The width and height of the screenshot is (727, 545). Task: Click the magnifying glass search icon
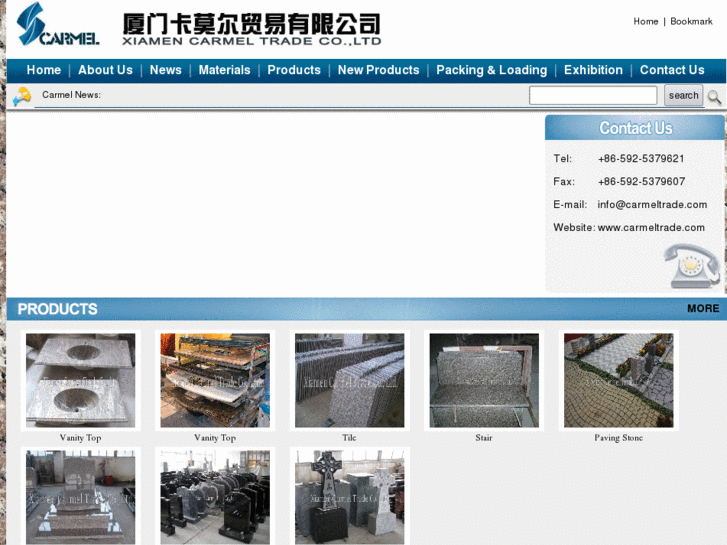point(714,96)
